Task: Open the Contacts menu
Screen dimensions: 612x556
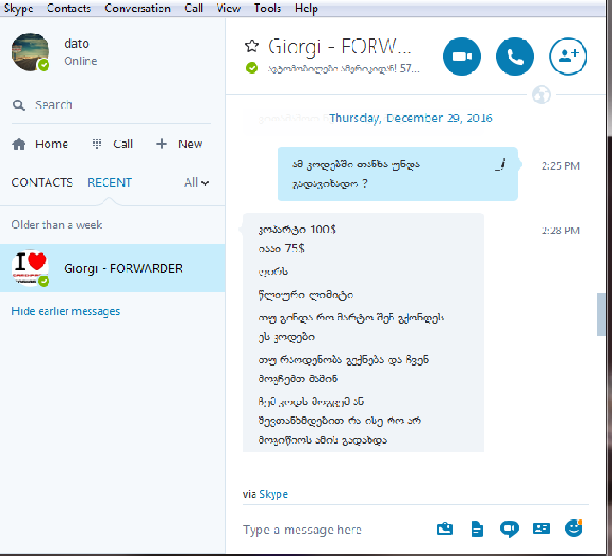Action: pyautogui.click(x=69, y=8)
